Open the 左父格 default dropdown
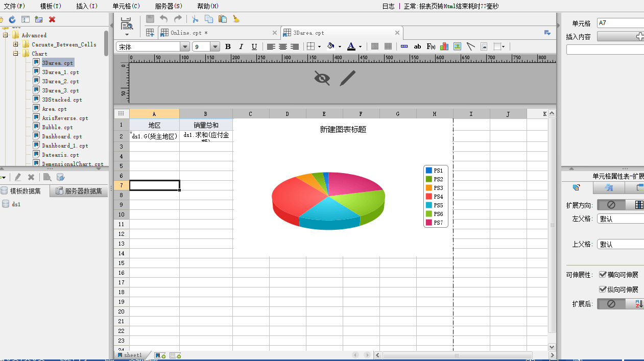Screen dimensions: 644x361 click(621, 219)
